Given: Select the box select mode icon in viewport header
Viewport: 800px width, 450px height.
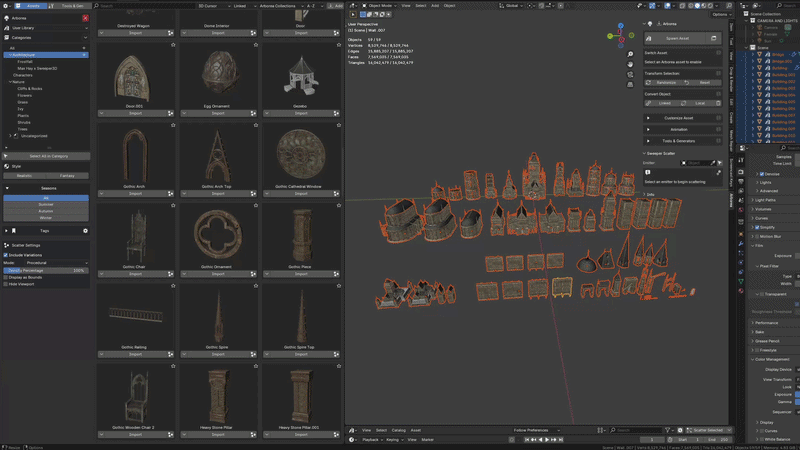Looking at the screenshot, I should (x=363, y=15).
